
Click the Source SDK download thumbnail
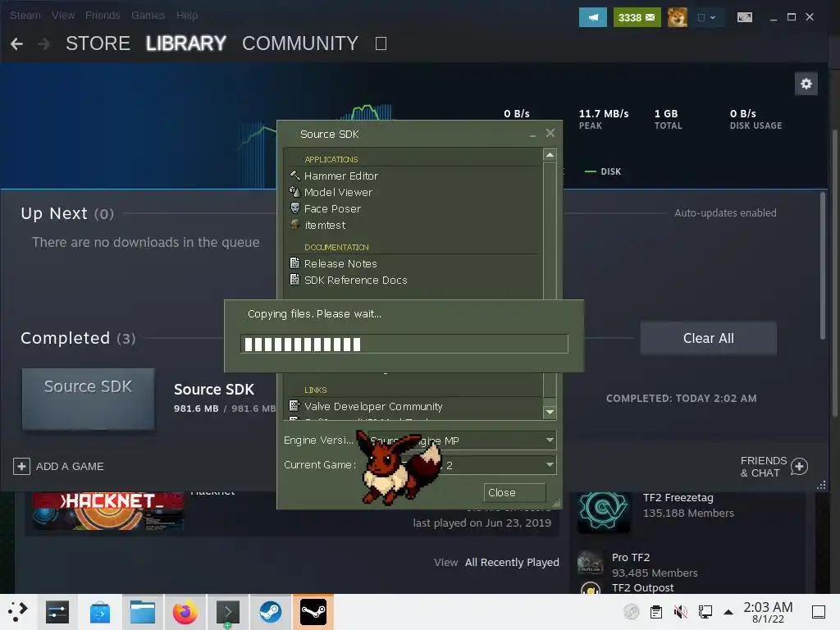point(89,399)
